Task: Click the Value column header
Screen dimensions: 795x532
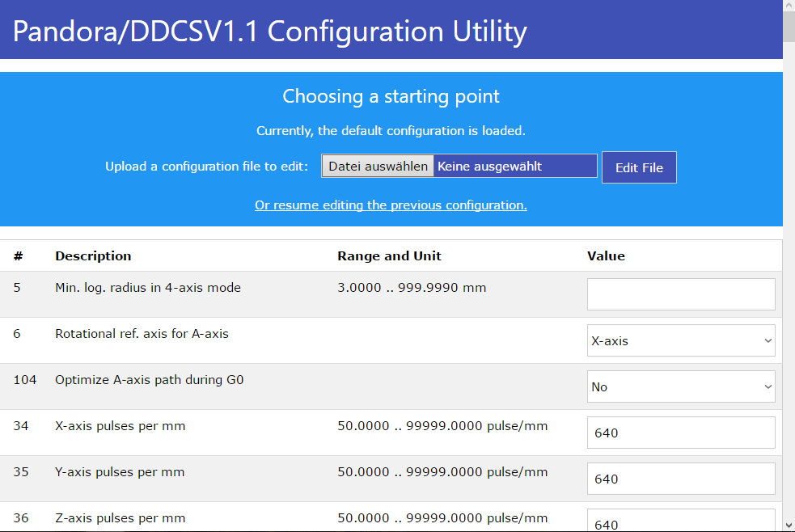Action: (x=606, y=255)
